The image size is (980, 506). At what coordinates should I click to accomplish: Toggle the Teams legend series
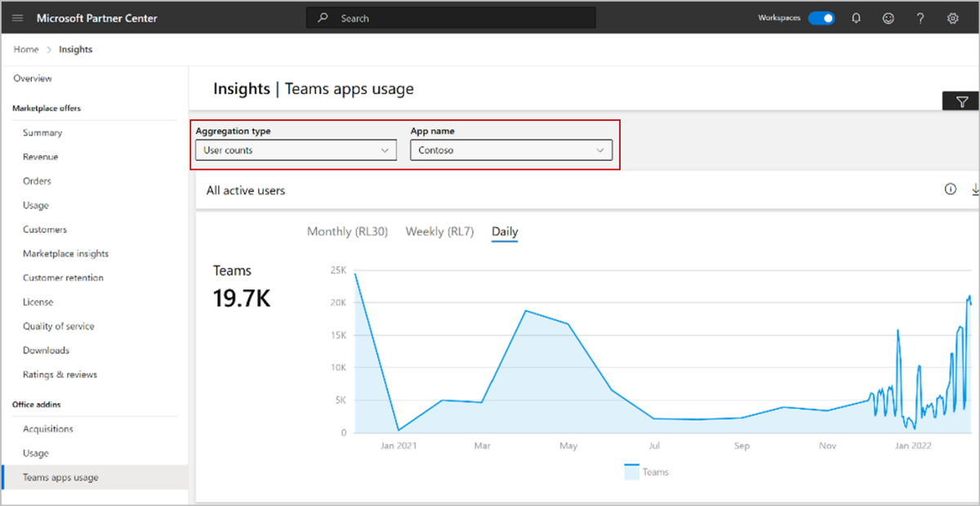[647, 472]
